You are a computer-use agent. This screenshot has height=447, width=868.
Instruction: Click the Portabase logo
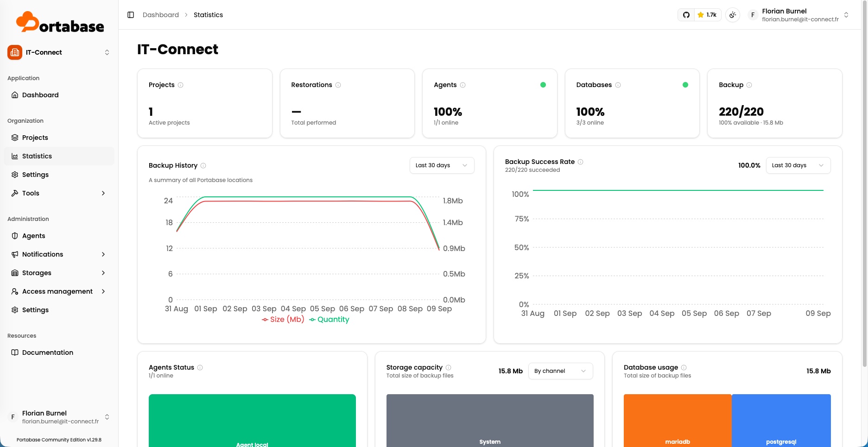pyautogui.click(x=60, y=22)
